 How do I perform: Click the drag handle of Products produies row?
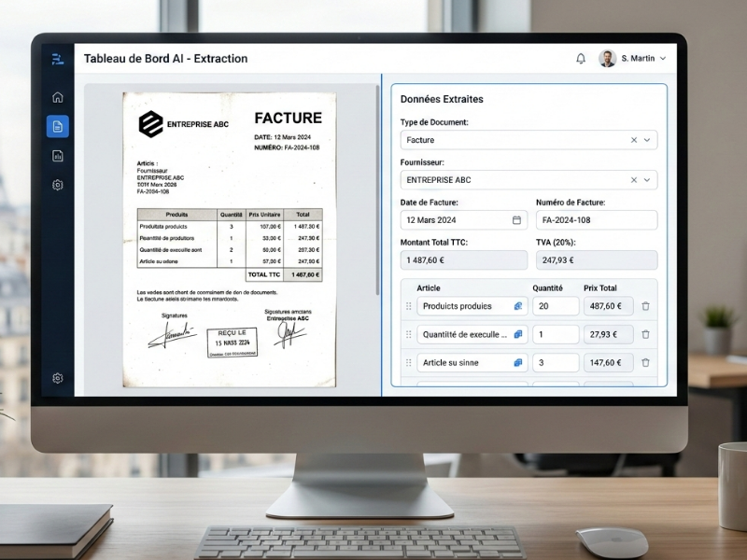pos(408,306)
